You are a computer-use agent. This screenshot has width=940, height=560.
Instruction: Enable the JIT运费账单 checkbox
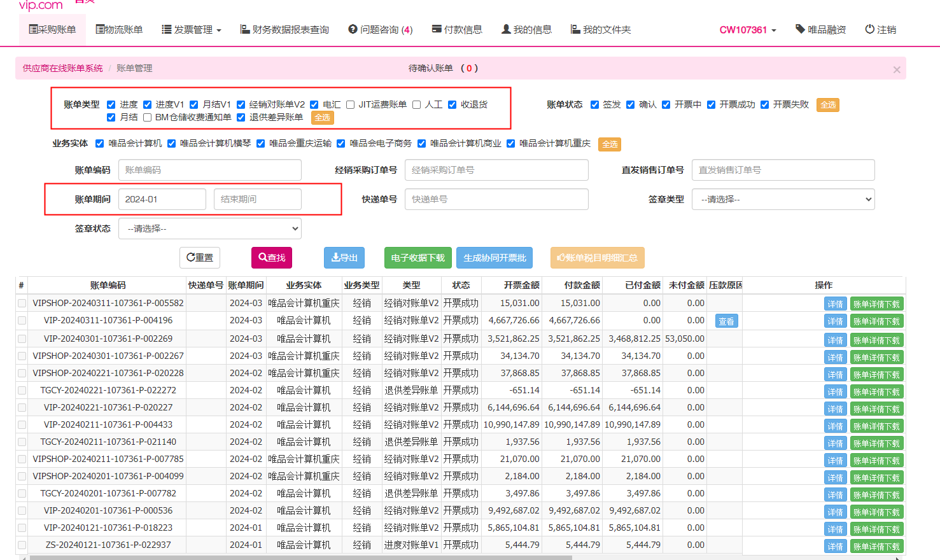350,105
